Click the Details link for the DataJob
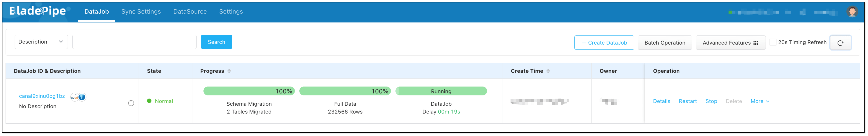 [661, 101]
